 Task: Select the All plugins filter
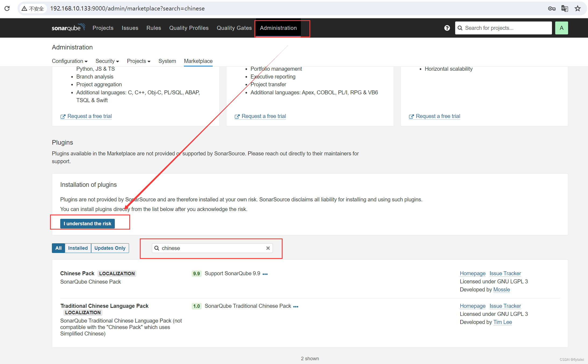pyautogui.click(x=58, y=248)
